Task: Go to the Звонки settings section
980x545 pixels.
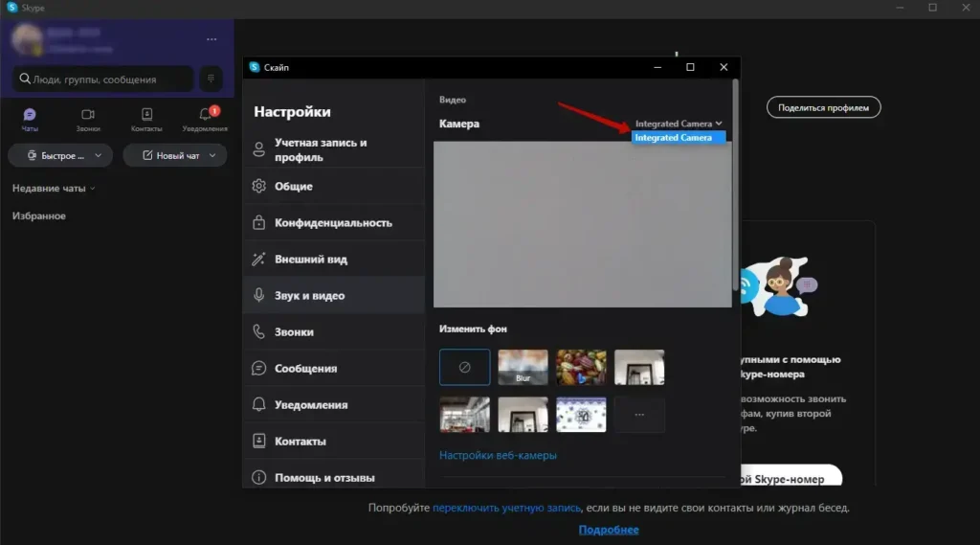Action: (x=334, y=331)
